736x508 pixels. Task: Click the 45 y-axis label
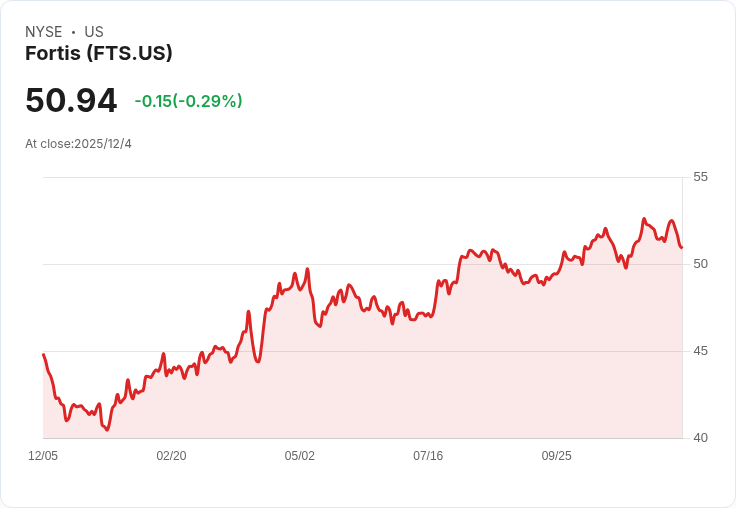[x=700, y=351]
